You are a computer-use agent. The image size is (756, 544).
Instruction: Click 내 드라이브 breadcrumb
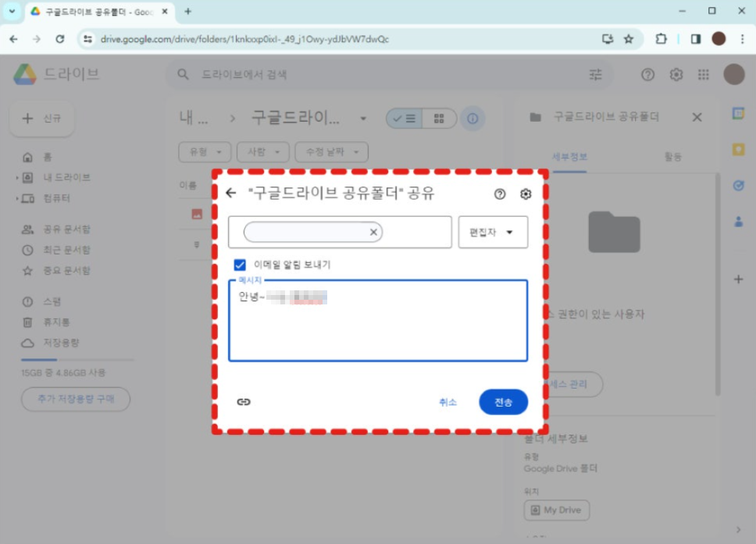pyautogui.click(x=194, y=118)
